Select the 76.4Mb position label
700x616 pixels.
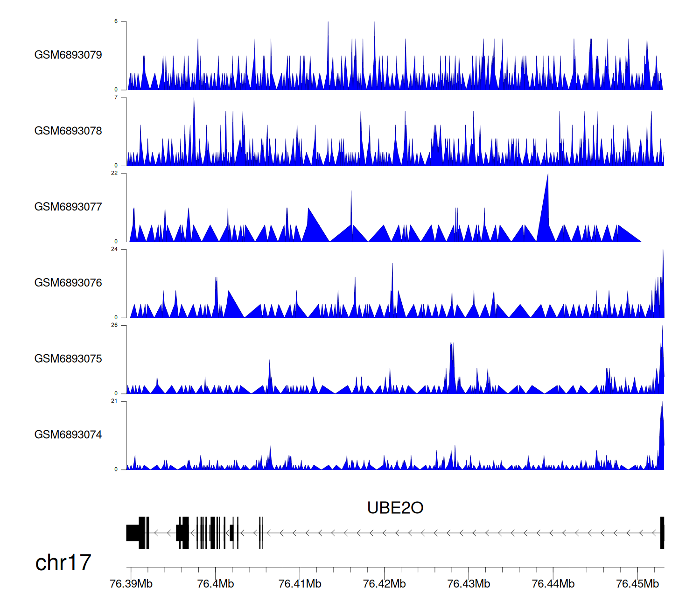pyautogui.click(x=216, y=584)
